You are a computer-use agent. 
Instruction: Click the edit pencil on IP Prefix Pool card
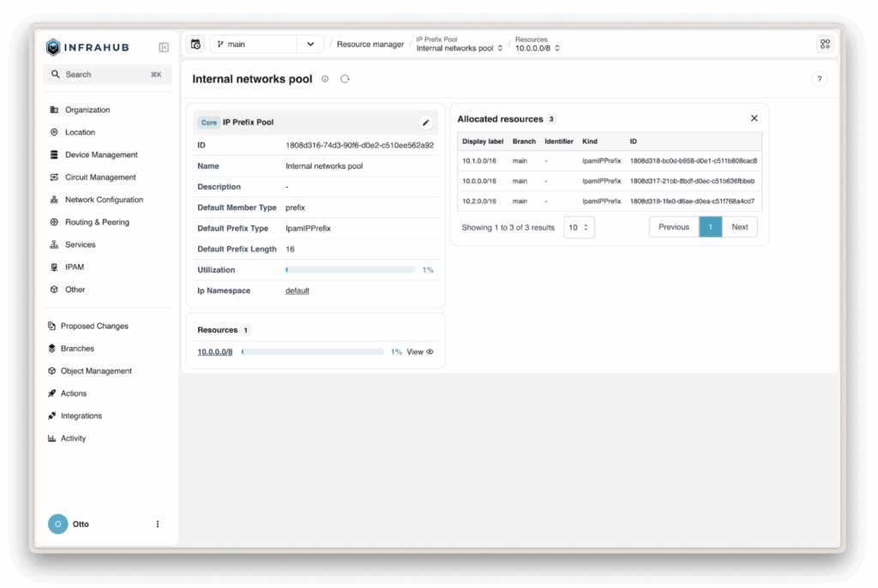coord(425,123)
